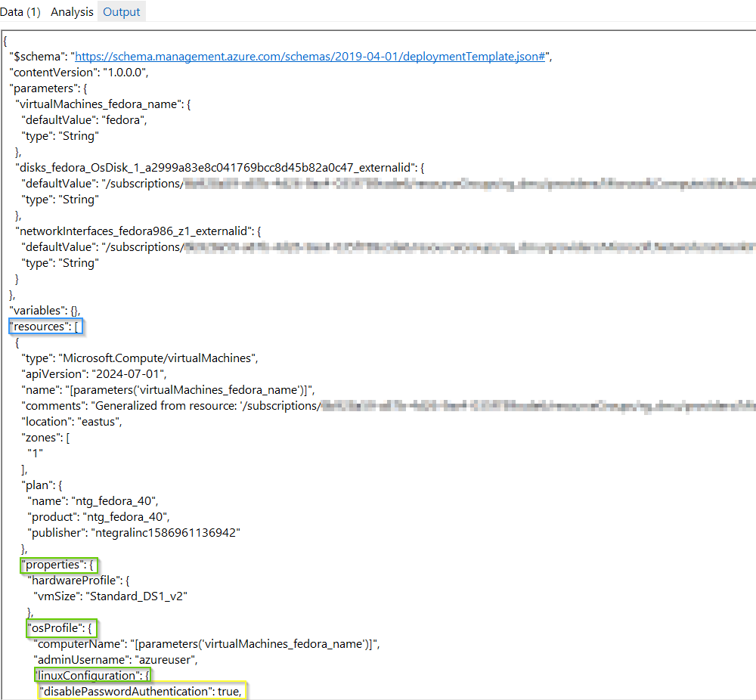Select the "type": "Microsoft.Compute/virtualMachines" line

point(140,358)
